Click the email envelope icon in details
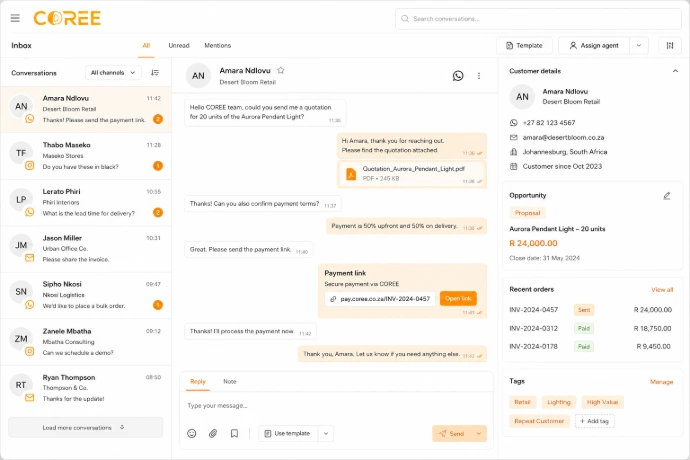 514,137
